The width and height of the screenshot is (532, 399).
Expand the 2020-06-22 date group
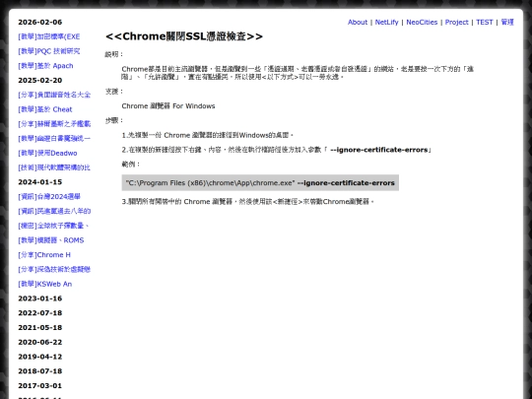[x=40, y=342]
